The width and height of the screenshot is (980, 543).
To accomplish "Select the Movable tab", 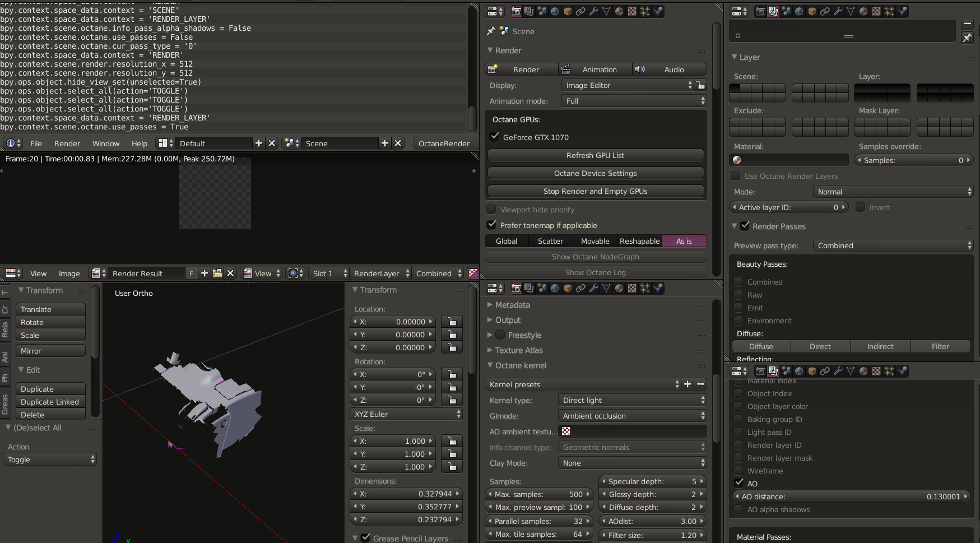I will (595, 241).
